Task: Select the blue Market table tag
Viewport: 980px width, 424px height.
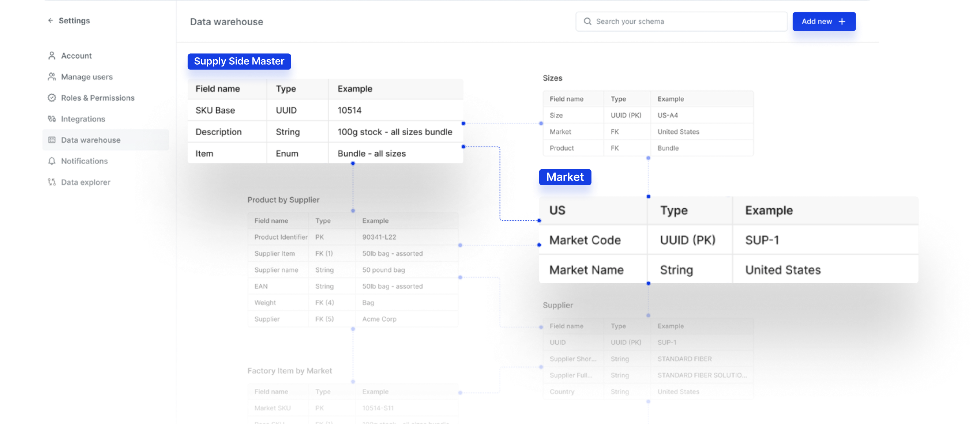Action: click(x=564, y=177)
